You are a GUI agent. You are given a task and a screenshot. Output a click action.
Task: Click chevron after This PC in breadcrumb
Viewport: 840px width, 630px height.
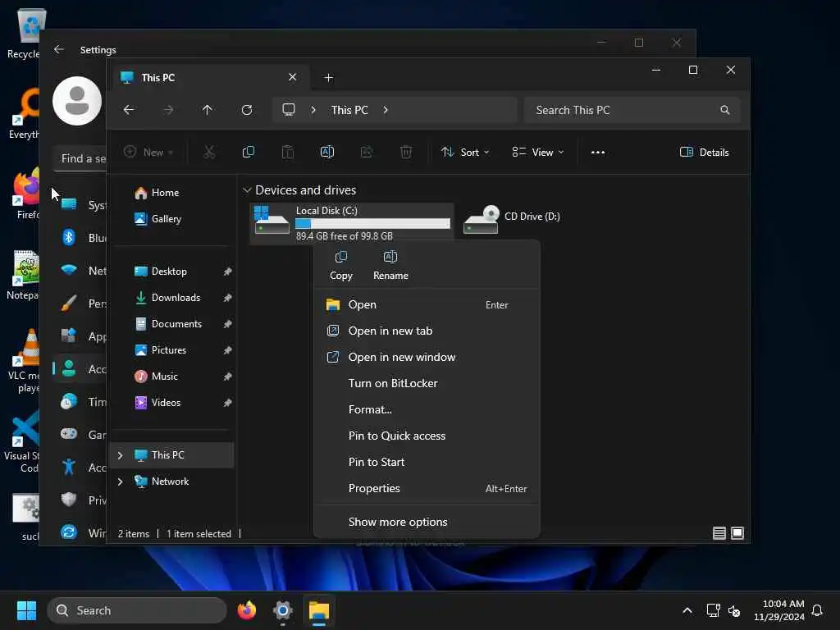386,110
